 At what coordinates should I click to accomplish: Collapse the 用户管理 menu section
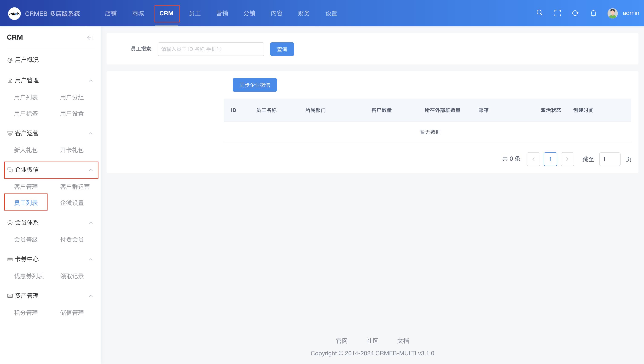[91, 80]
